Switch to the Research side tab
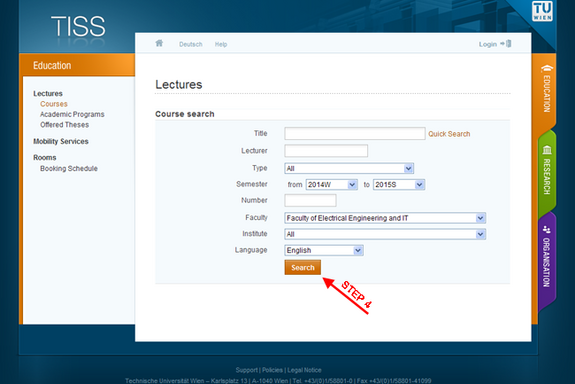 546,171
